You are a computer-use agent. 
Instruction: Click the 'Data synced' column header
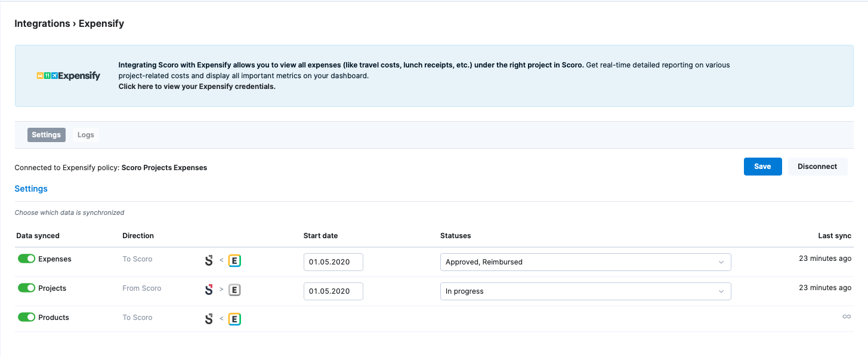click(38, 236)
